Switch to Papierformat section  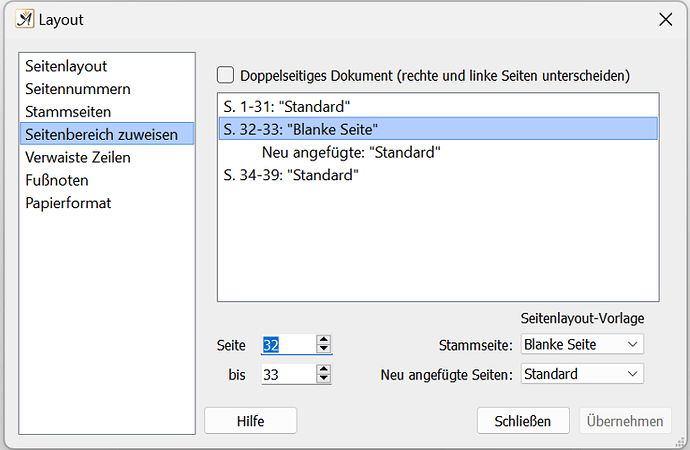coord(68,203)
